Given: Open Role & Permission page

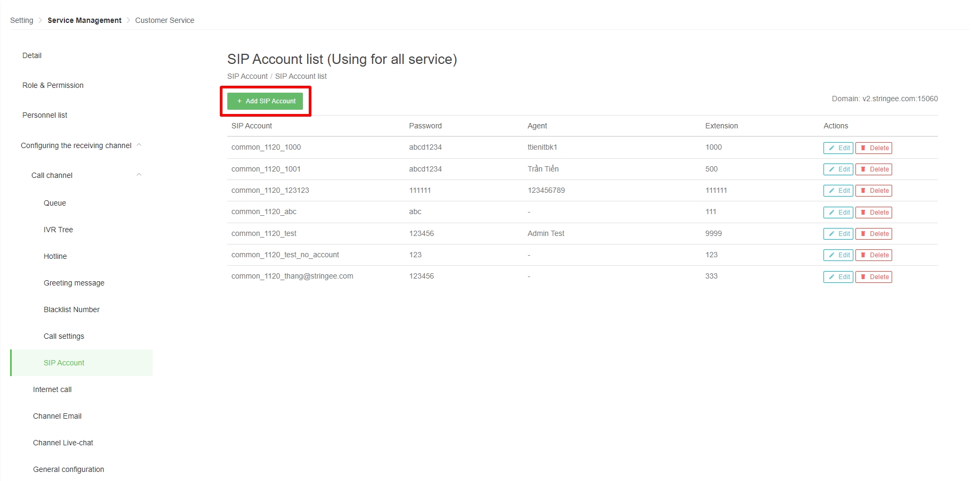Looking at the screenshot, I should coord(53,85).
